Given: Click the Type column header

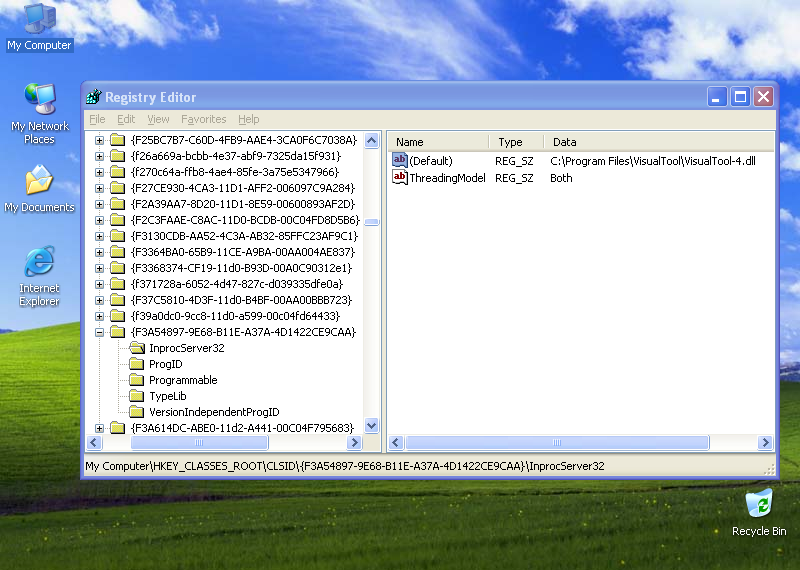Looking at the screenshot, I should tap(516, 142).
